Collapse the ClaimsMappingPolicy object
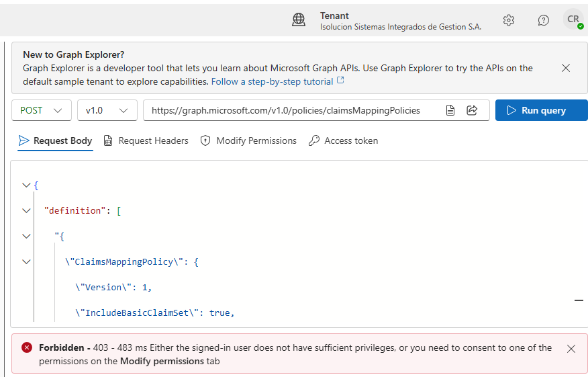 point(26,261)
